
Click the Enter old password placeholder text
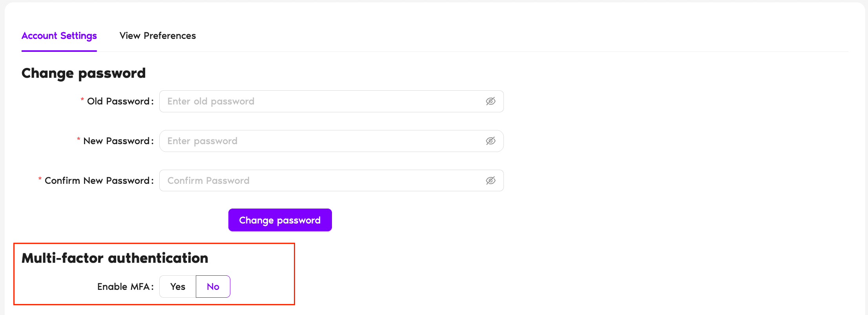pos(211,101)
